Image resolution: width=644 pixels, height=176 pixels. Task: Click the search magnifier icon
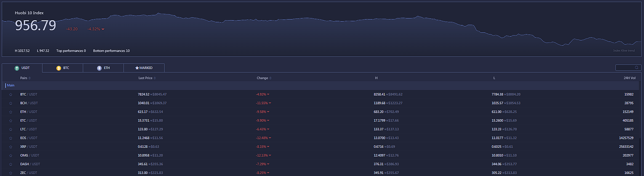coord(637,68)
